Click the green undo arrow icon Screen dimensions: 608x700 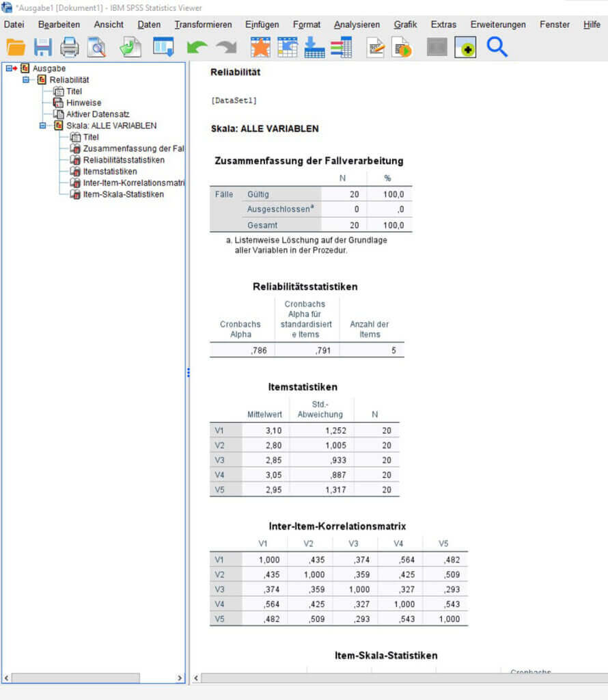[x=197, y=47]
